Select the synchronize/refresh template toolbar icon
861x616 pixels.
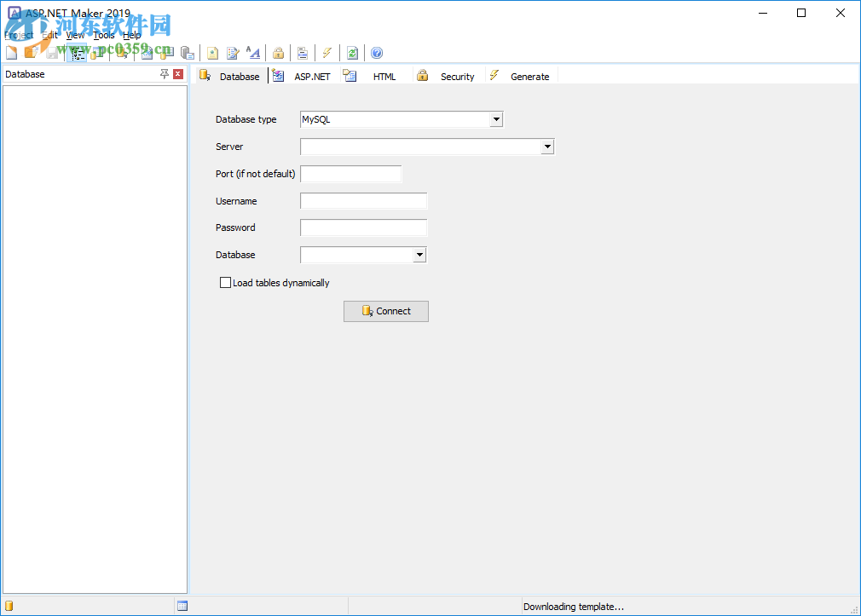(x=352, y=53)
